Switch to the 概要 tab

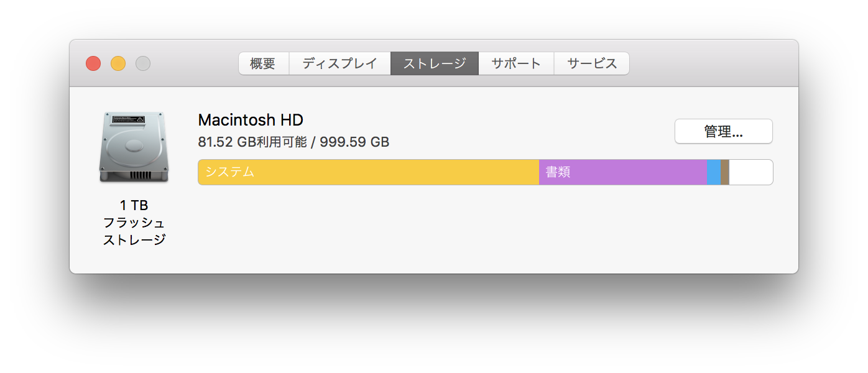pyautogui.click(x=264, y=63)
